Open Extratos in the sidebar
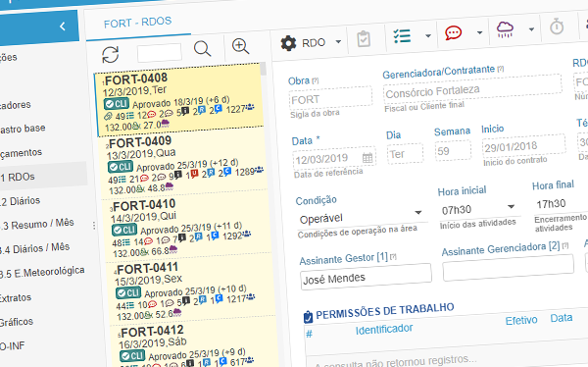This screenshot has height=367, width=588. point(16,298)
